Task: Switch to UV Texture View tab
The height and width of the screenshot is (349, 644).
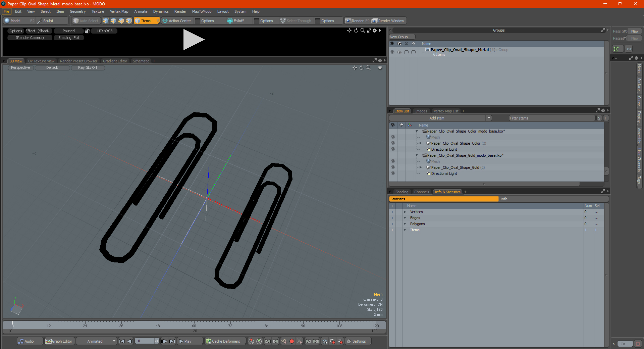Action: [x=41, y=61]
